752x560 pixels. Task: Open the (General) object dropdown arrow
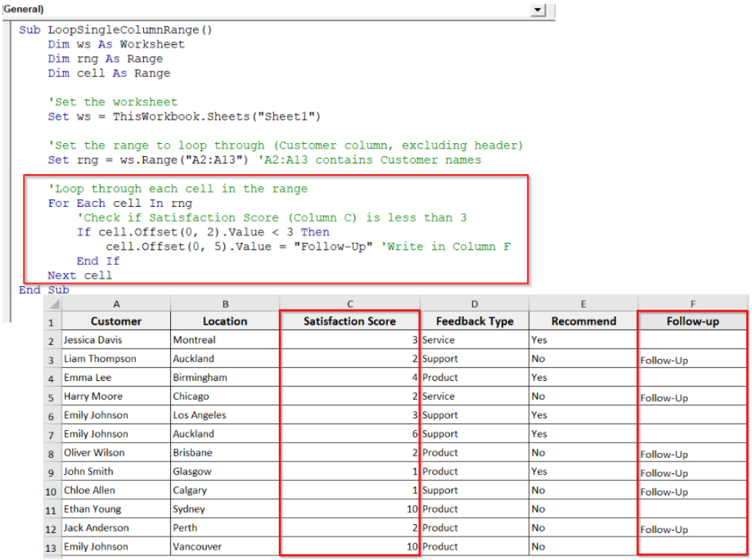coord(538,10)
